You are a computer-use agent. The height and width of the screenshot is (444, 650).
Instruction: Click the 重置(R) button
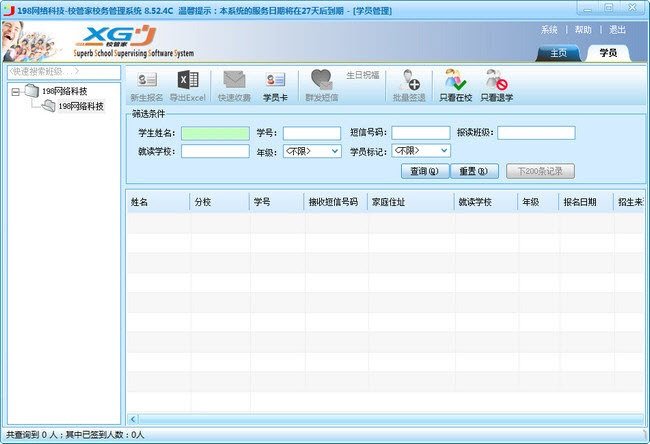click(474, 171)
